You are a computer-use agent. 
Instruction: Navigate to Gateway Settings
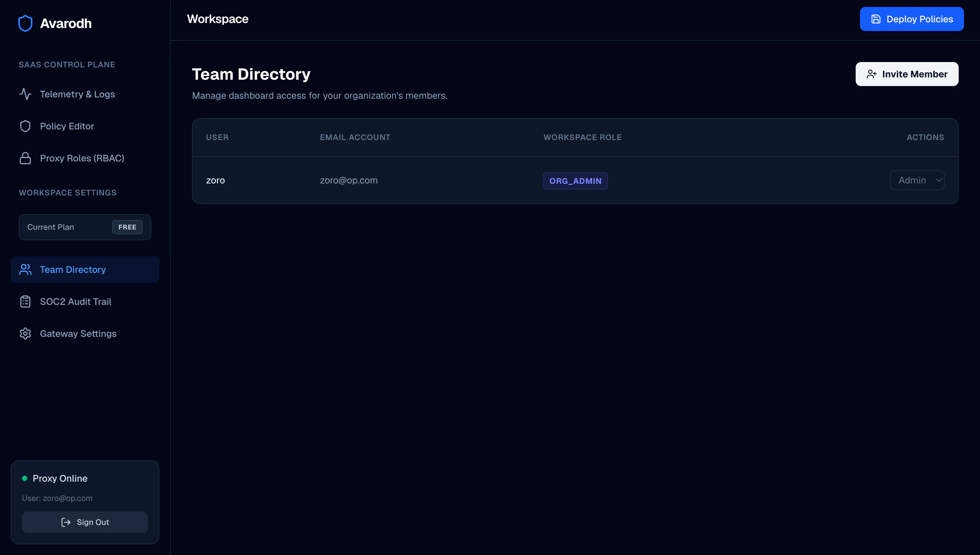click(x=85, y=334)
